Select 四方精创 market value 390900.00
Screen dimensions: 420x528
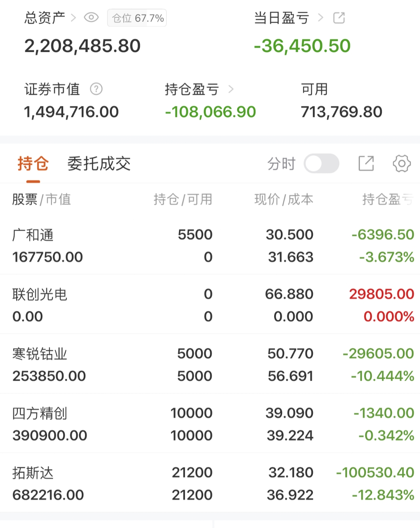click(50, 436)
